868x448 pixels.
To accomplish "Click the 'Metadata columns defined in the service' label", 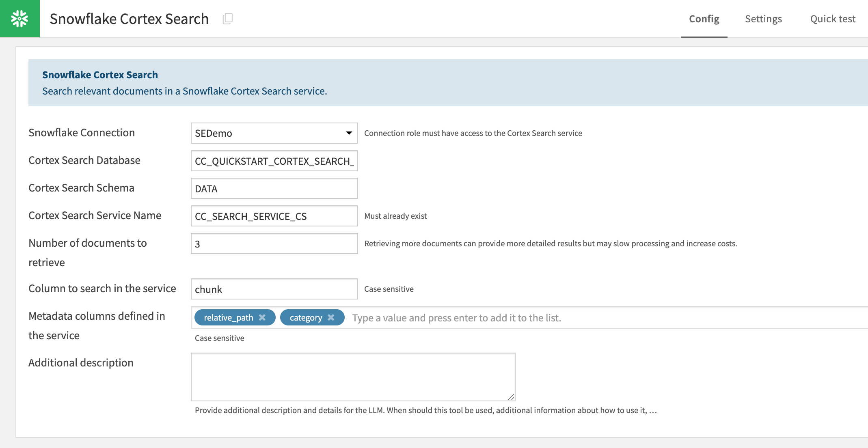I will click(97, 326).
